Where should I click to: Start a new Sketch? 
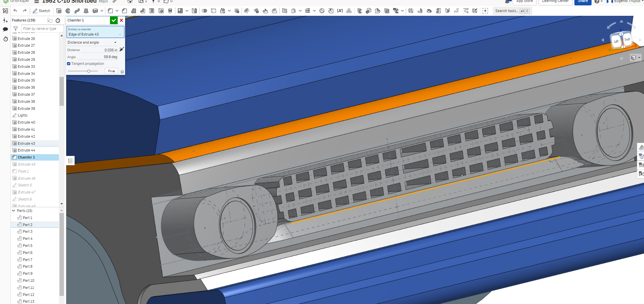tap(41, 10)
